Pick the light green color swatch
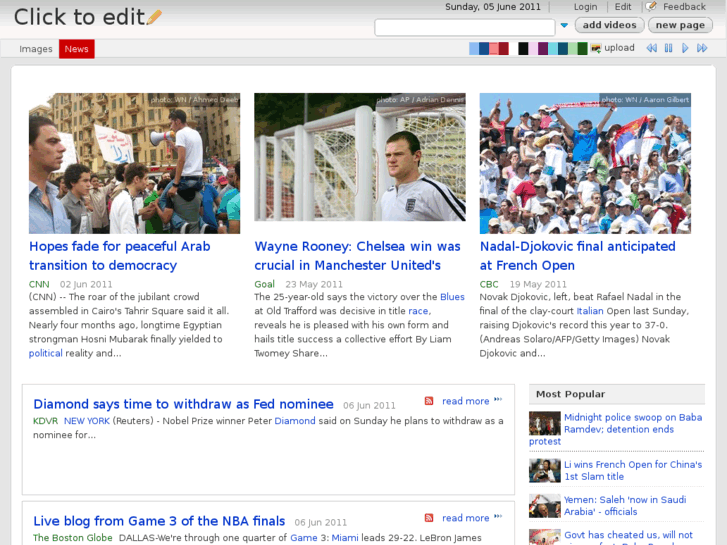The height and width of the screenshot is (545, 727). (573, 48)
